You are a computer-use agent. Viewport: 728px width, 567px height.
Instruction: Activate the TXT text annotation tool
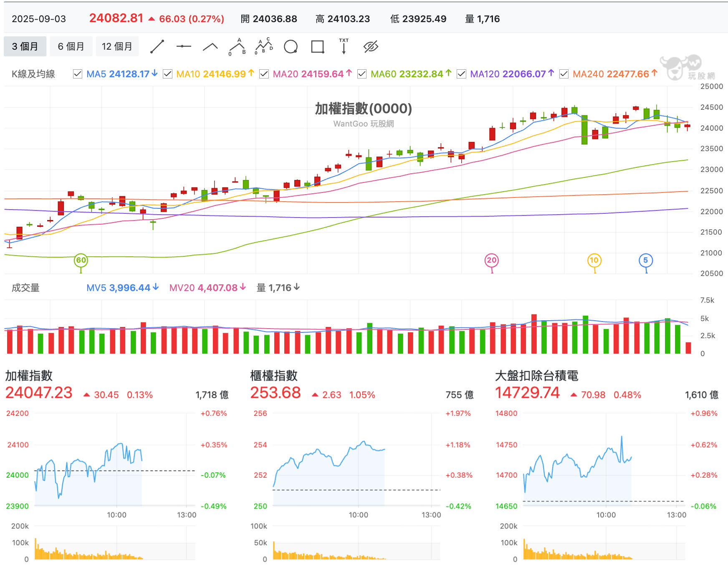click(x=344, y=46)
